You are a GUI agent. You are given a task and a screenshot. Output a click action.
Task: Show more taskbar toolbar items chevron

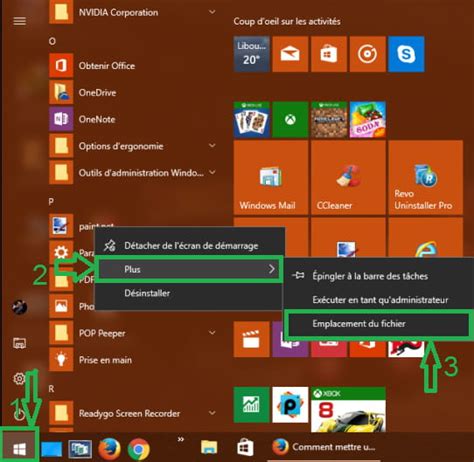(x=181, y=440)
